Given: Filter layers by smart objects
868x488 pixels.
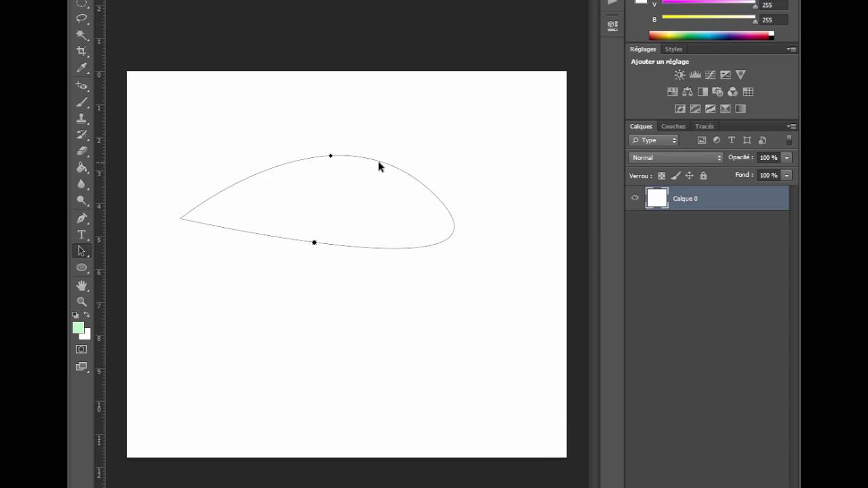Looking at the screenshot, I should [x=762, y=140].
